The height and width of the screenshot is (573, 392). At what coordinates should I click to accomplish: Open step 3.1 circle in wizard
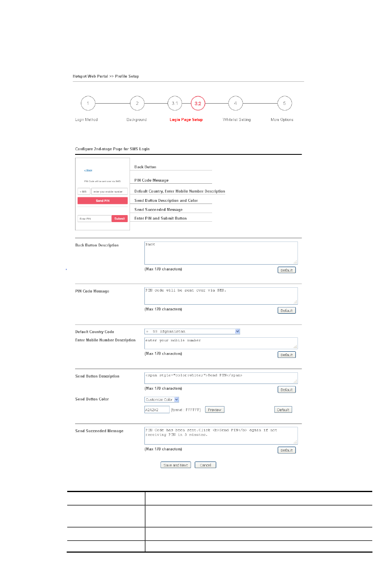[175, 103]
